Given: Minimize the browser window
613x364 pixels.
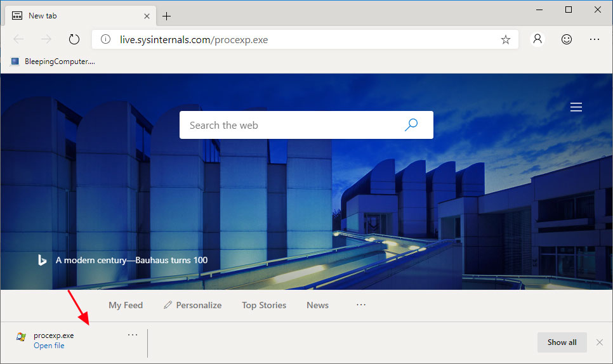Looking at the screenshot, I should 539,10.
